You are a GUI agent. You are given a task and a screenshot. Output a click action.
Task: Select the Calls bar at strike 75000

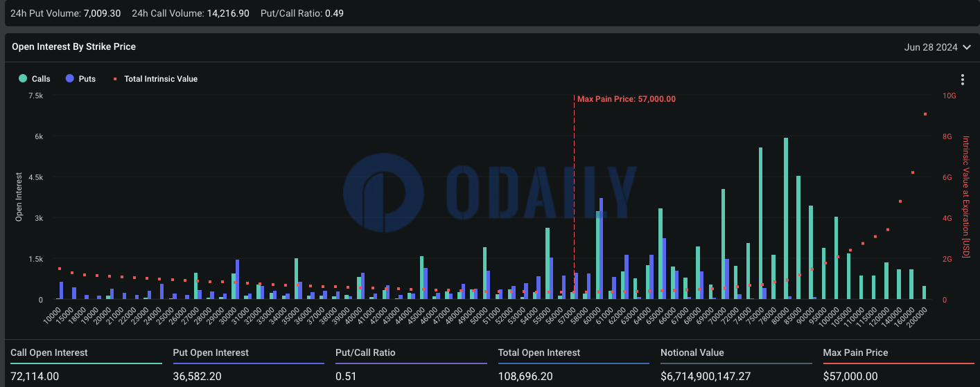(x=761, y=223)
